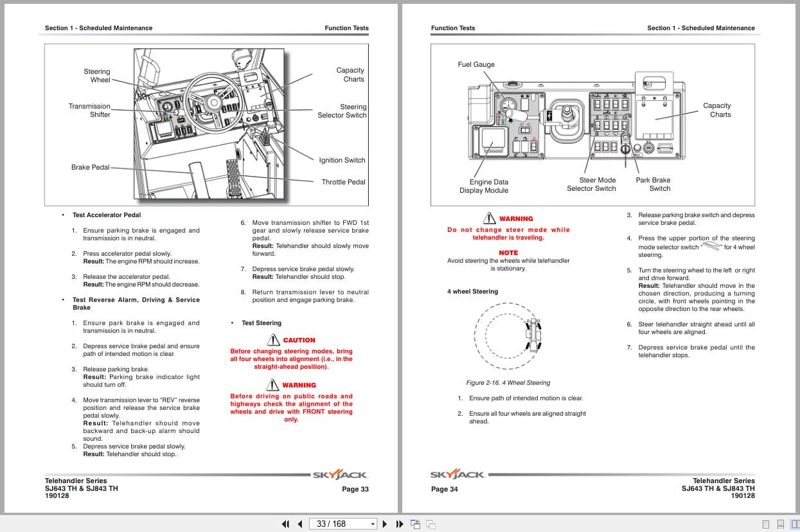Click the steering wheel illustration on page 33
The image size is (800, 532).
pos(212,103)
